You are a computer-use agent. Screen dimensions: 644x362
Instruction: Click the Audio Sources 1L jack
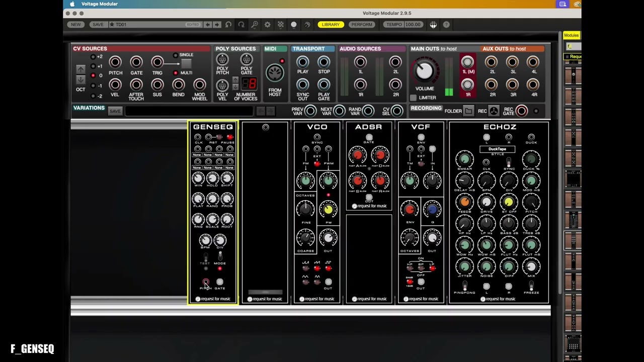tap(360, 62)
